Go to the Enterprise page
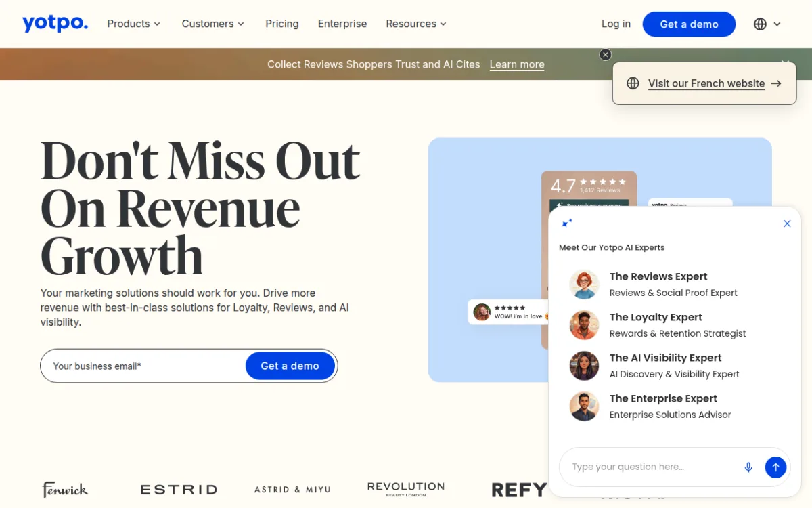Viewport: 812px width, 508px height. [342, 24]
